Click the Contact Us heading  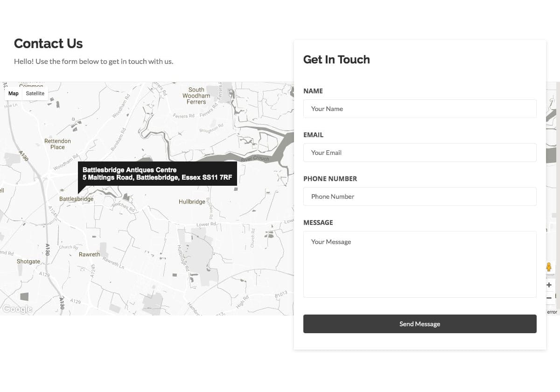[x=49, y=43]
